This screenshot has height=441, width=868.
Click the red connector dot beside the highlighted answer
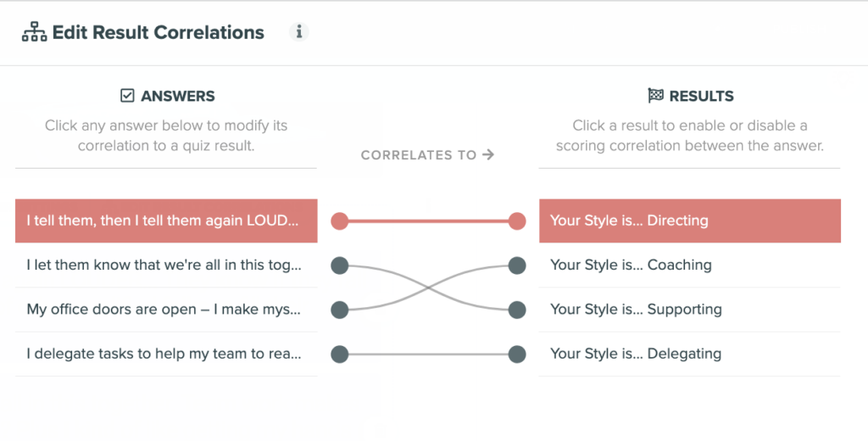[339, 221]
